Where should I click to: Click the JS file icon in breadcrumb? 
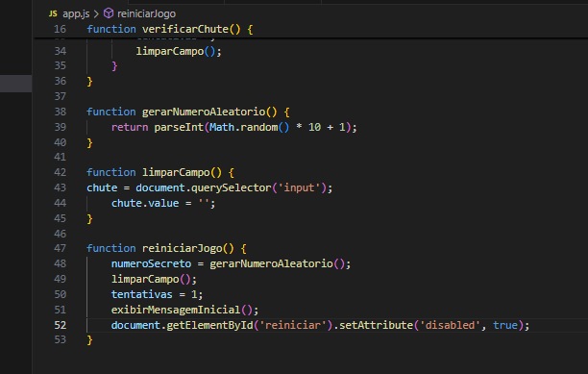[53, 13]
